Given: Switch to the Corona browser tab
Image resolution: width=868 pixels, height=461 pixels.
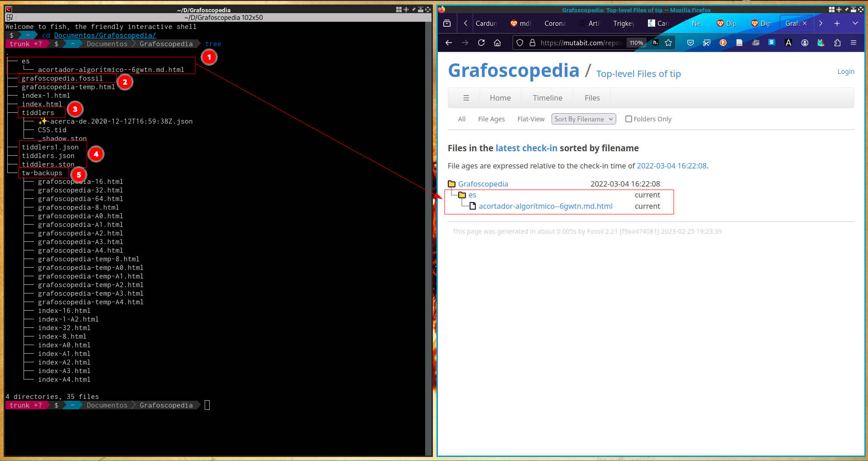Looking at the screenshot, I should click(555, 24).
